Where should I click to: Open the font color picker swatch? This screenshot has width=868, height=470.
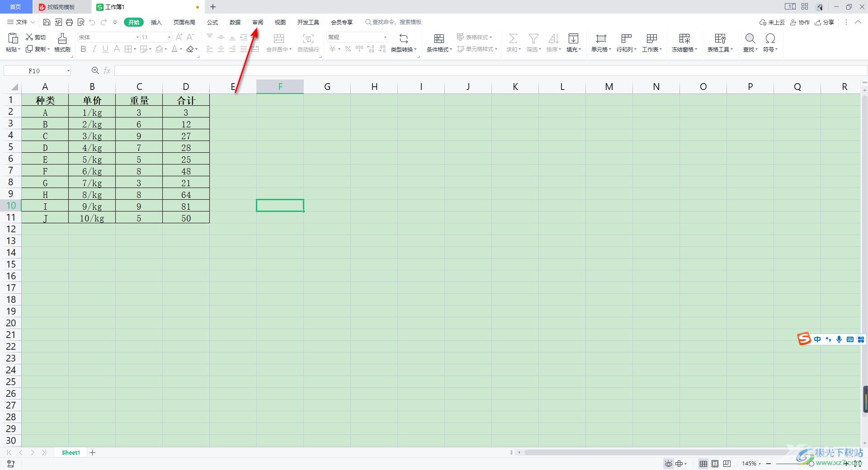[175, 49]
